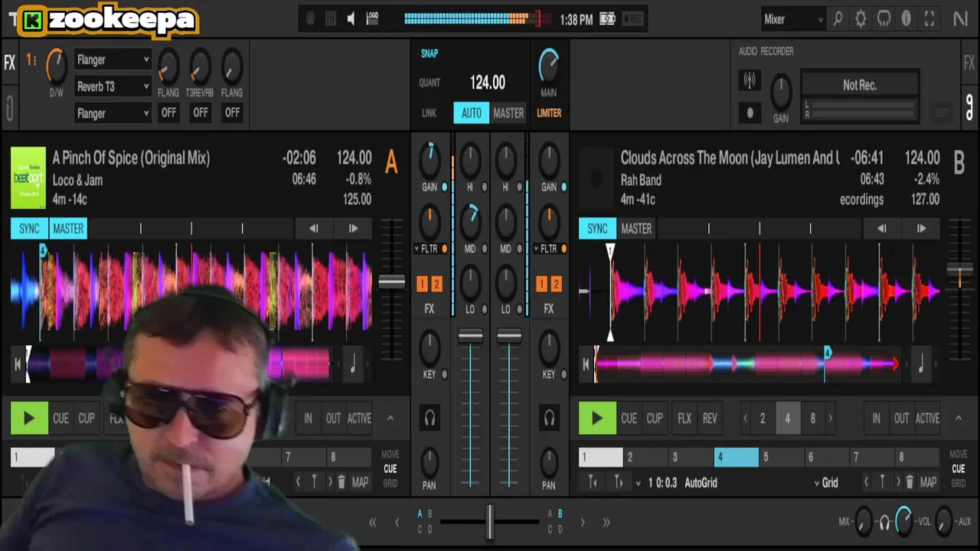Select deck B hotcue slot 4
Image resolution: width=980 pixels, height=551 pixels.
[736, 457]
